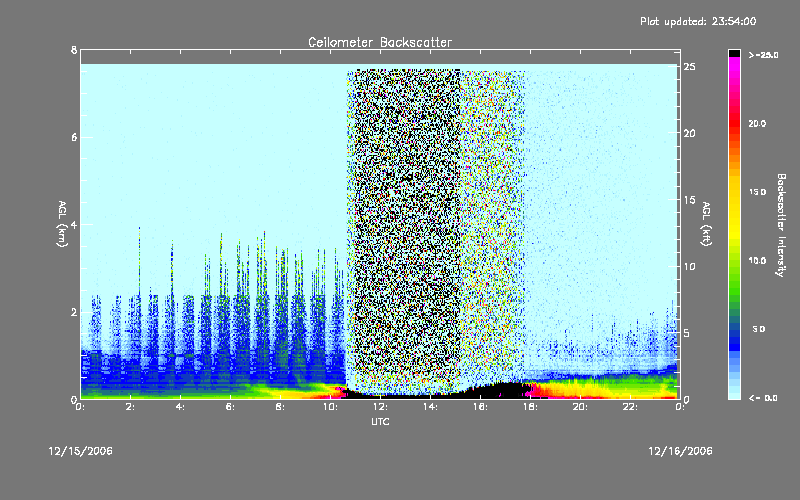Select the 5 kft altitude tick label

click(x=687, y=333)
